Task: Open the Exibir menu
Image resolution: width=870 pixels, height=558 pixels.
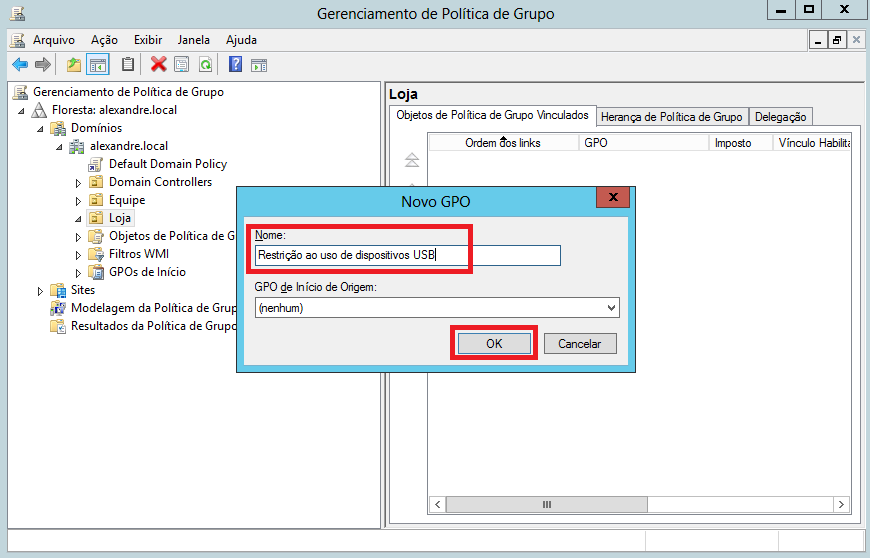Action: tap(148, 40)
